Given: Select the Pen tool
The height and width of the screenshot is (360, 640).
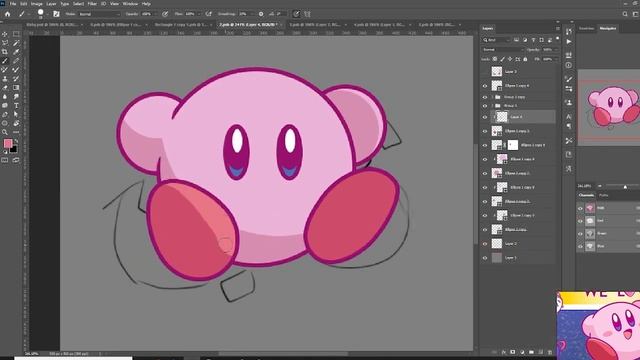Looking at the screenshot, I should click(x=5, y=115).
